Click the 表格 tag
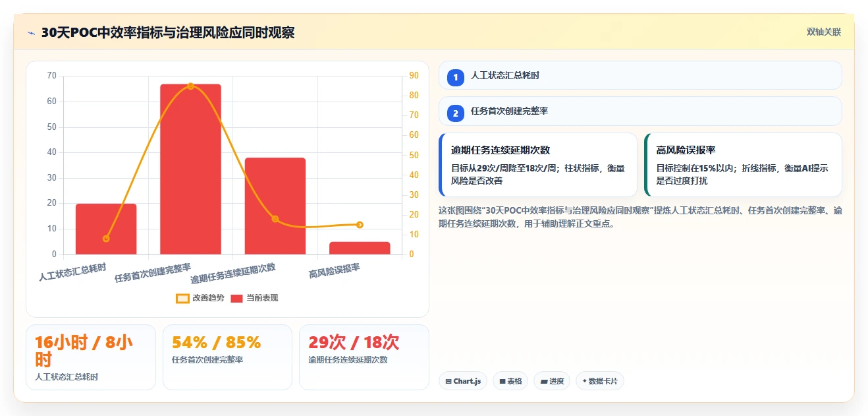This screenshot has width=868, height=416. tap(510, 381)
